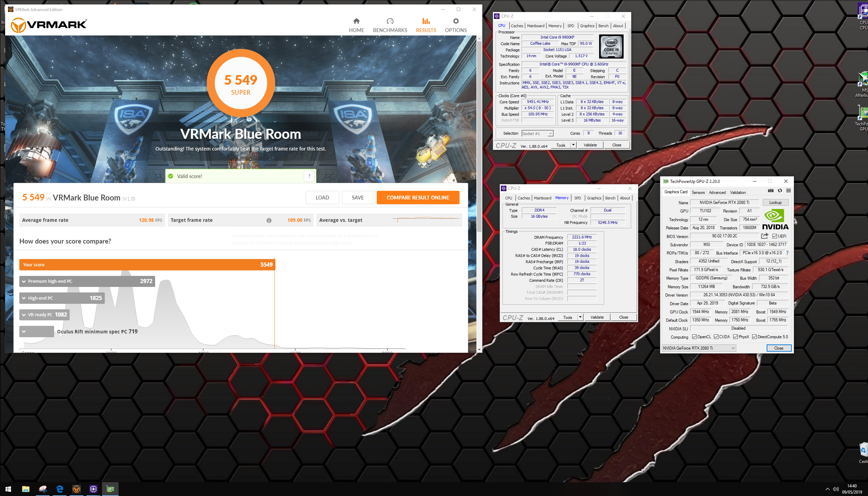Toggle the CUDA checkbox in GPU-Z
The image size is (868, 496).
coord(716,337)
